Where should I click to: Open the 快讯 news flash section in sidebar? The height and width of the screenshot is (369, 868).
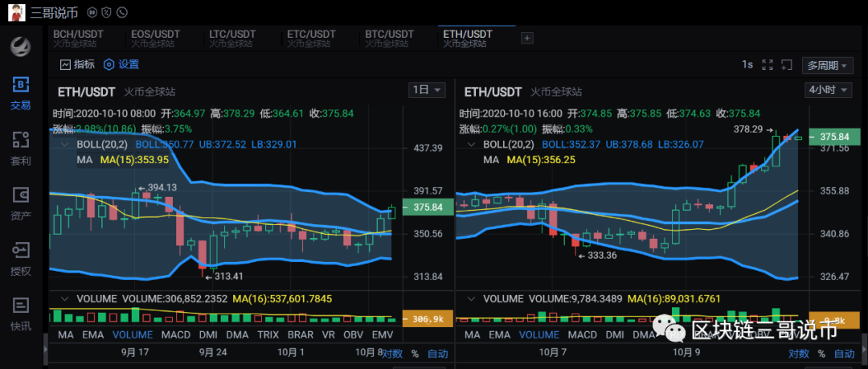click(x=20, y=314)
